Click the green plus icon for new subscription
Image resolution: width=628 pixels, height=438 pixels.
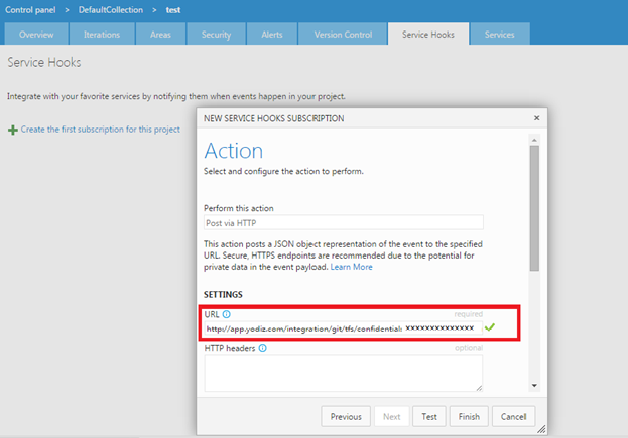pos(12,130)
